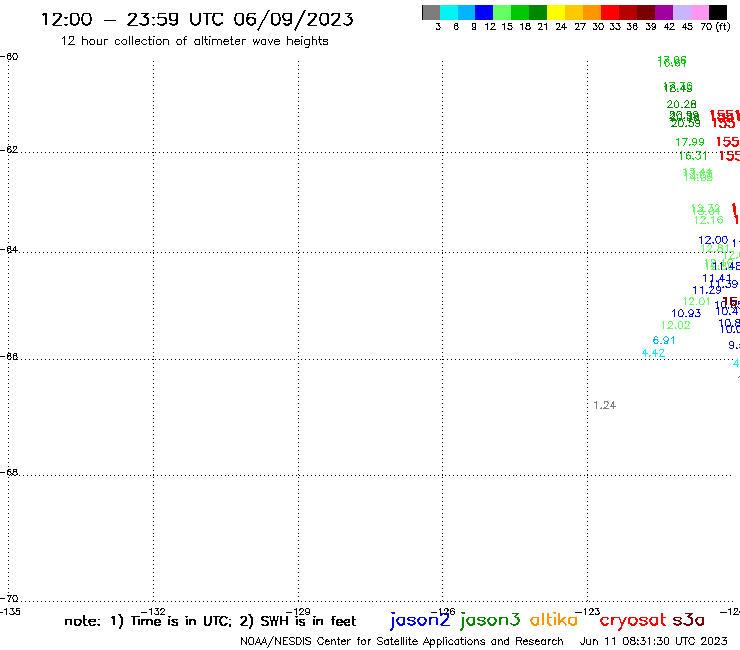The height and width of the screenshot is (650, 740).
Task: Select the yellow swatch in the color scale
Action: coord(556,13)
